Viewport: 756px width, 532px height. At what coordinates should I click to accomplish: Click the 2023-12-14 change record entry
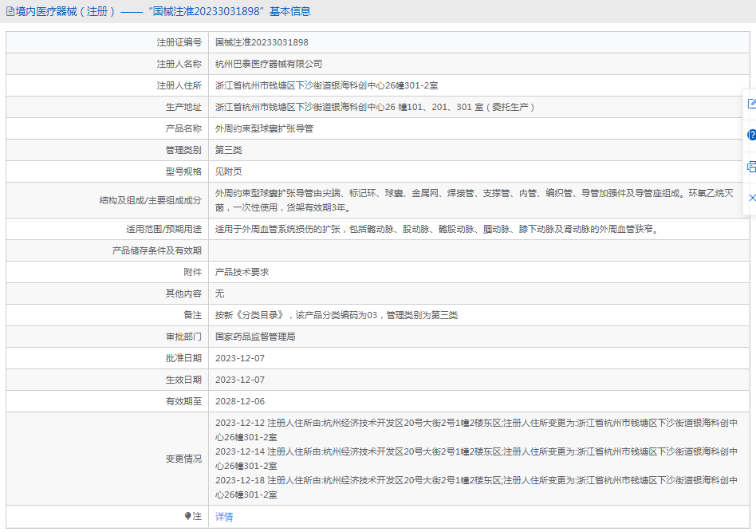click(x=476, y=459)
